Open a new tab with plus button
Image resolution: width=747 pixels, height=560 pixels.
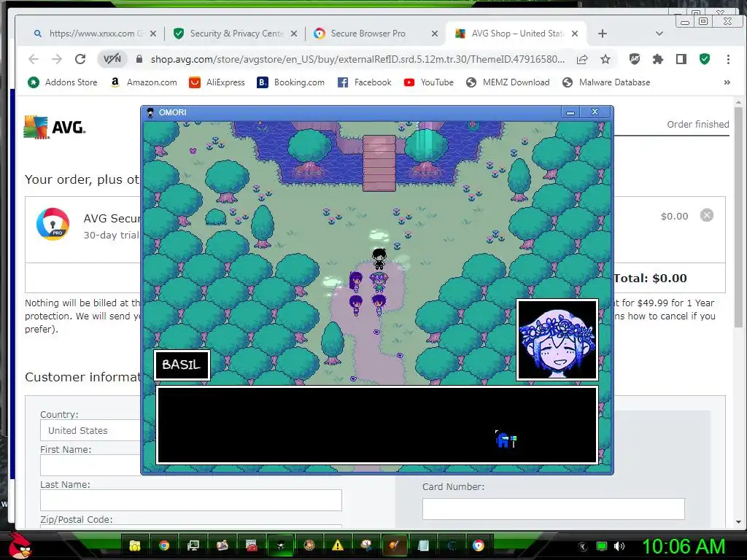click(602, 34)
